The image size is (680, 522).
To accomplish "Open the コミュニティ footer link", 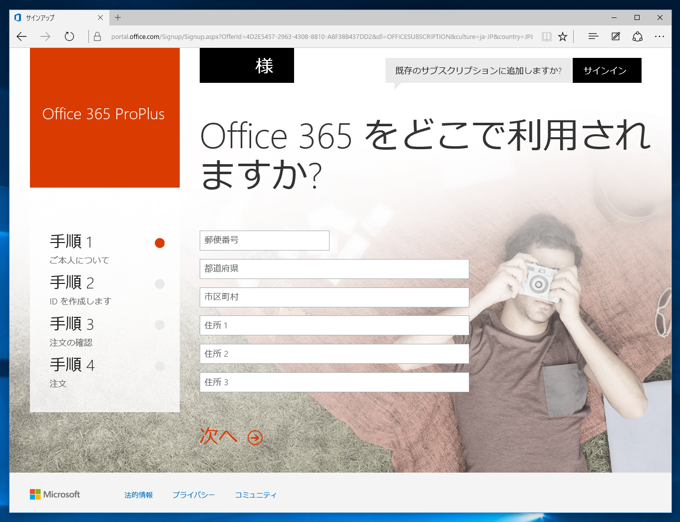I will 255,495.
